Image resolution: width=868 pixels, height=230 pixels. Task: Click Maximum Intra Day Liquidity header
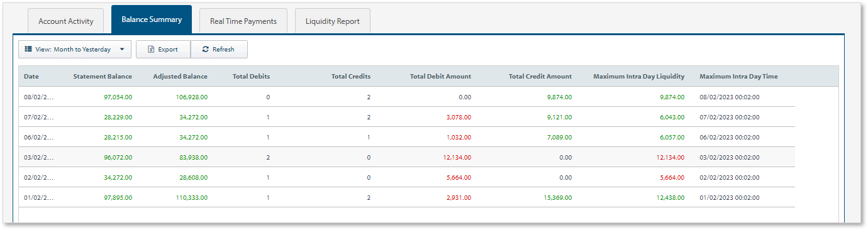coord(638,77)
